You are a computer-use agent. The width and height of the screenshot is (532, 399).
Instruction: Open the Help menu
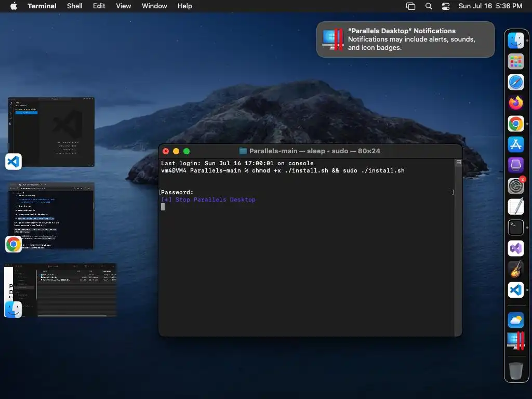click(185, 6)
